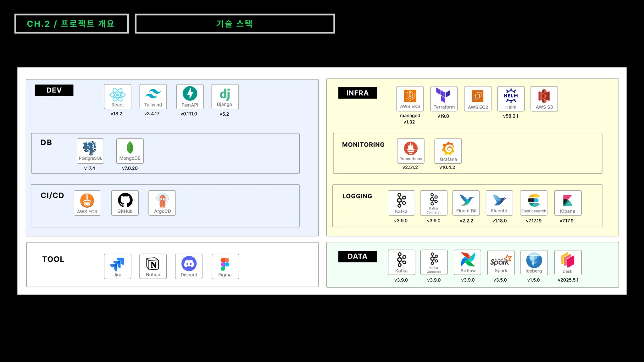Viewport: 644px width, 362px height.
Task: Click the INFRA section label
Action: coord(358,93)
